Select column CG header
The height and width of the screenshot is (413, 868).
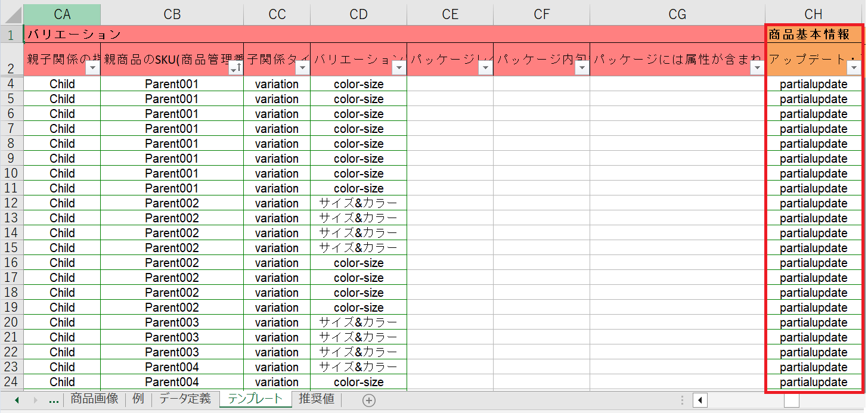tap(677, 15)
